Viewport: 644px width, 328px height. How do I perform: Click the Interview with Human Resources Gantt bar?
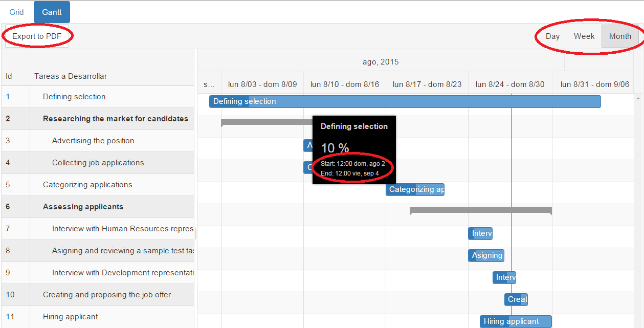(x=480, y=233)
